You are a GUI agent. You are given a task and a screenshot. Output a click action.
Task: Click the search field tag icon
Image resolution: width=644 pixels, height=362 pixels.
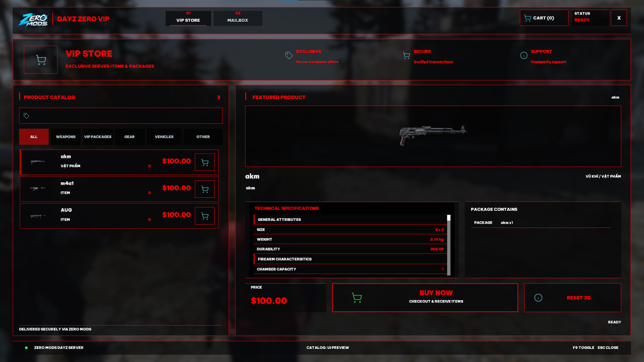click(x=26, y=116)
